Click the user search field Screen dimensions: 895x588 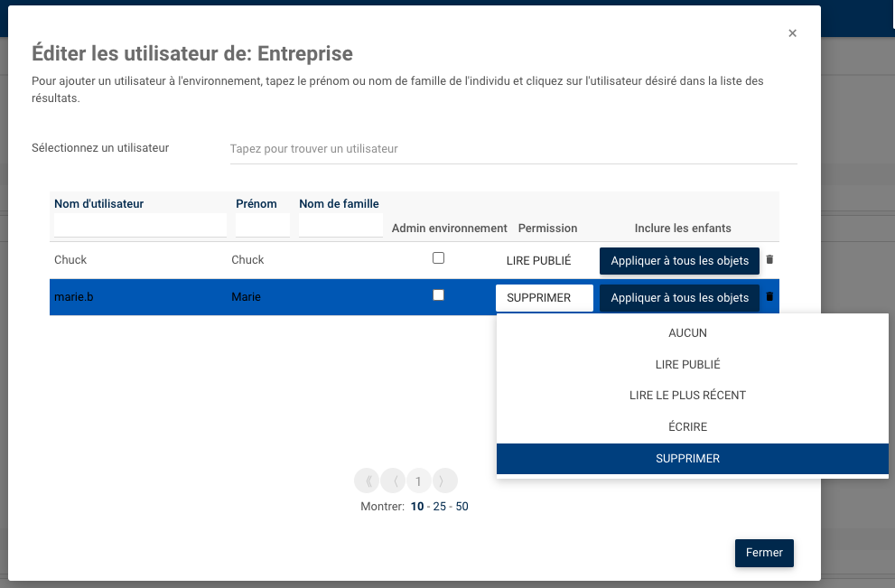(512, 149)
